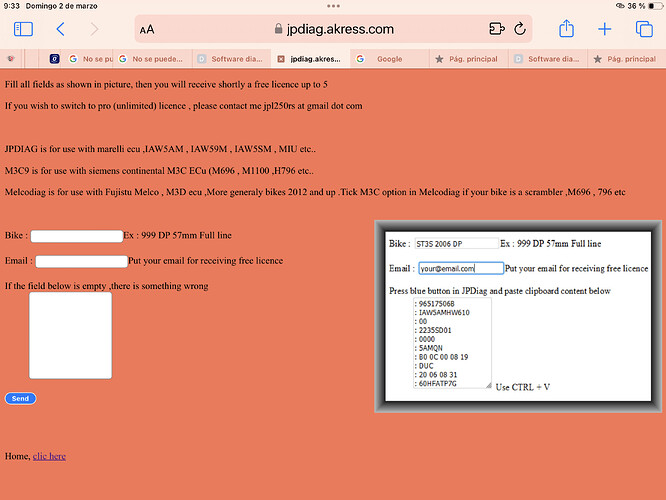Switch to the Google tab

[389, 59]
